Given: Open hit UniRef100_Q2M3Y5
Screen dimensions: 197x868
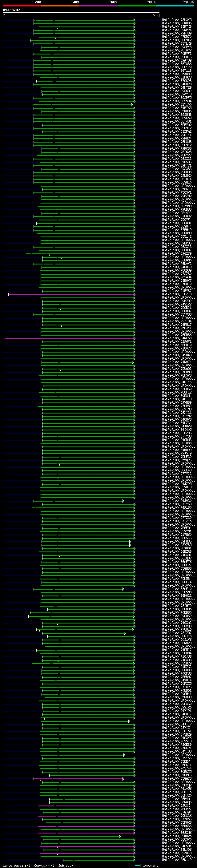Looking at the screenshot, I should [177, 20].
